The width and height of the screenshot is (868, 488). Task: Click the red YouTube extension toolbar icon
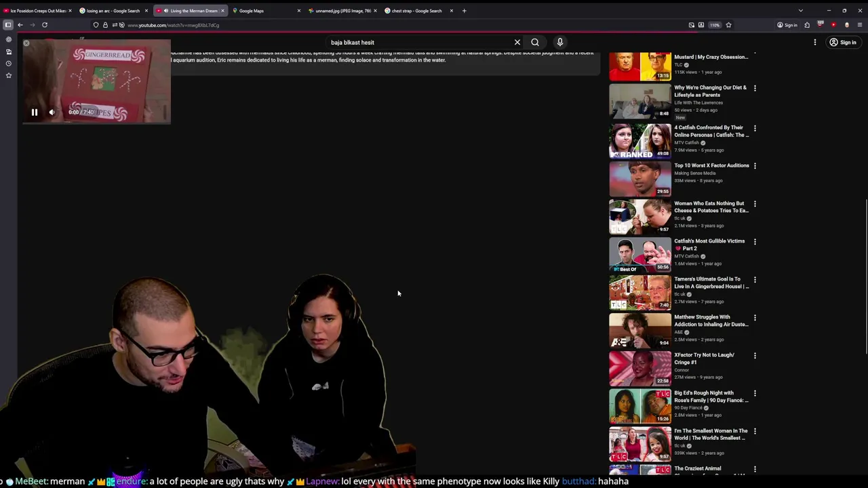point(833,25)
